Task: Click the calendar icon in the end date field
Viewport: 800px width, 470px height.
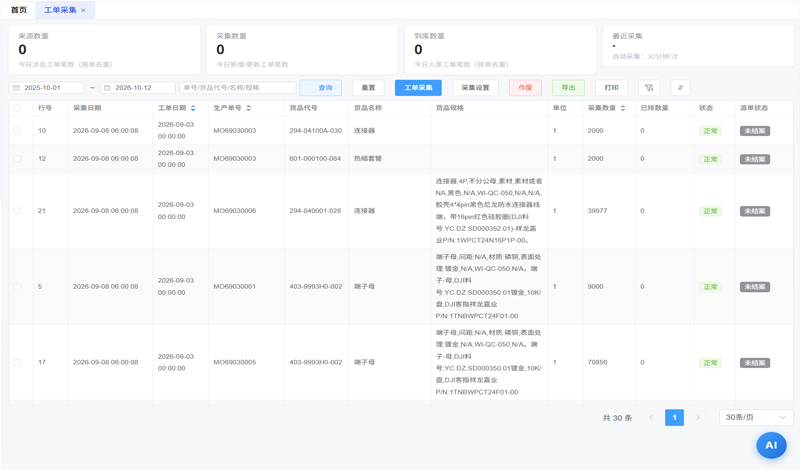Action: coord(107,88)
